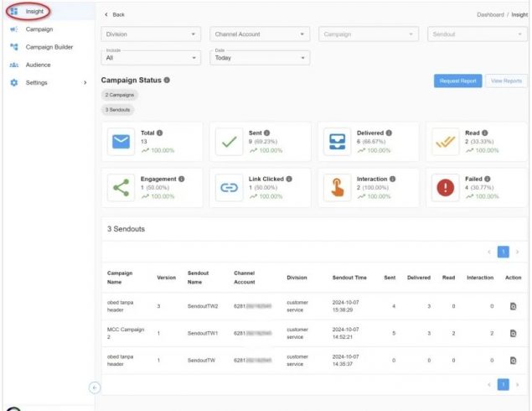
Task: Click the Failed red alert icon
Action: click(x=446, y=188)
